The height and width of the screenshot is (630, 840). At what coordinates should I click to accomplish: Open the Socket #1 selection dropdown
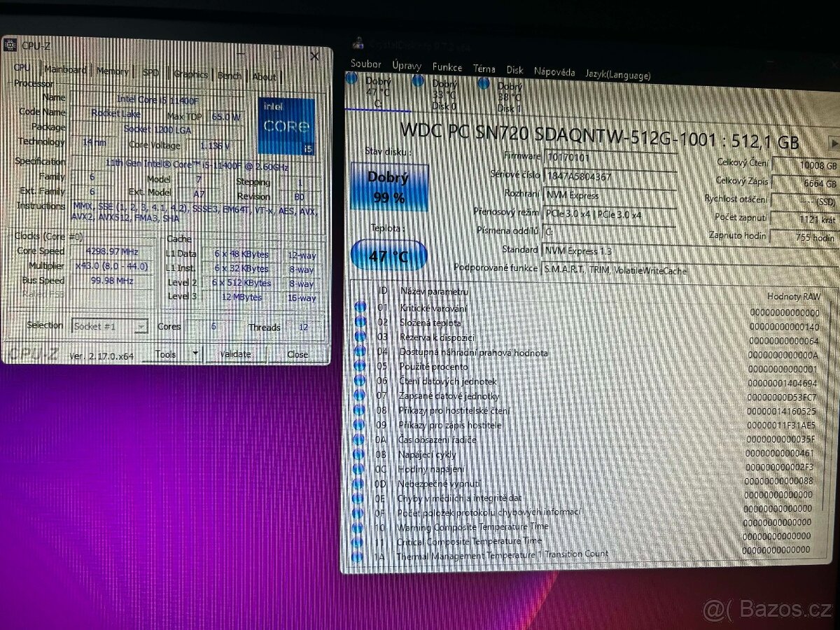pyautogui.click(x=140, y=325)
